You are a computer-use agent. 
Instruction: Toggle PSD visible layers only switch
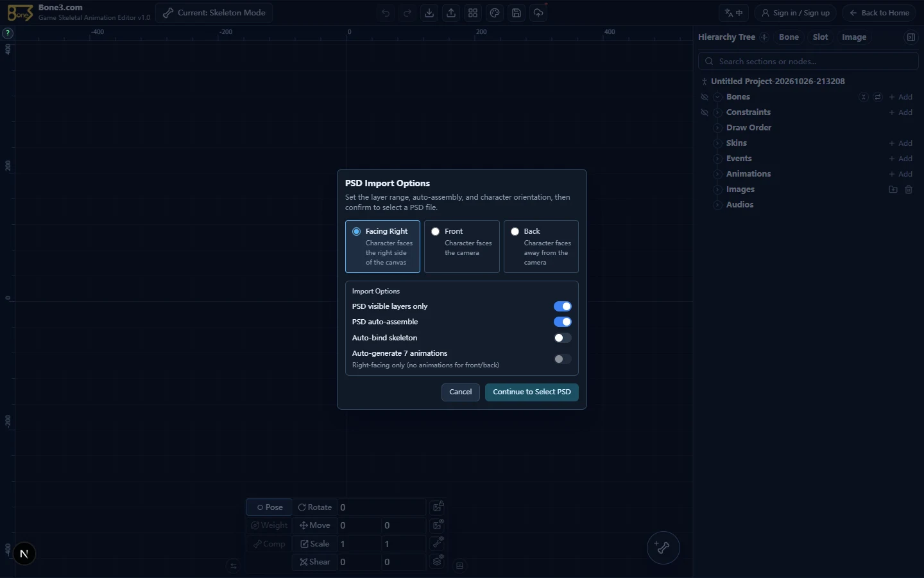point(563,306)
